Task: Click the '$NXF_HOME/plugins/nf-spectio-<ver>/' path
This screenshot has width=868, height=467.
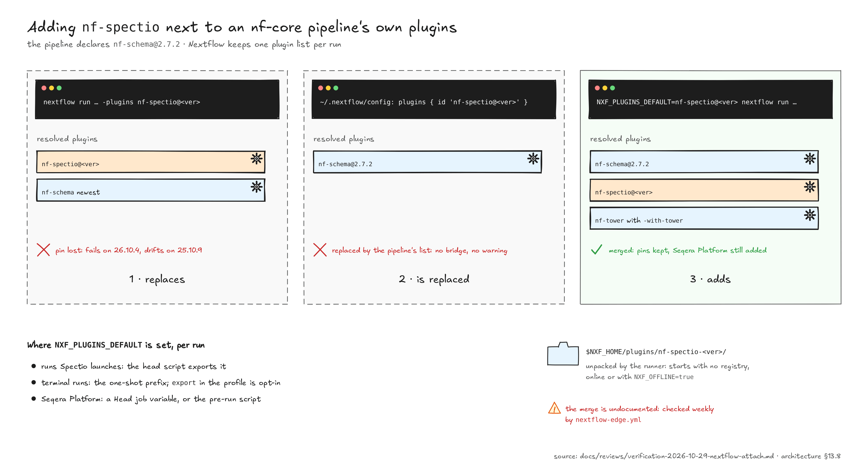Action: [x=656, y=352]
